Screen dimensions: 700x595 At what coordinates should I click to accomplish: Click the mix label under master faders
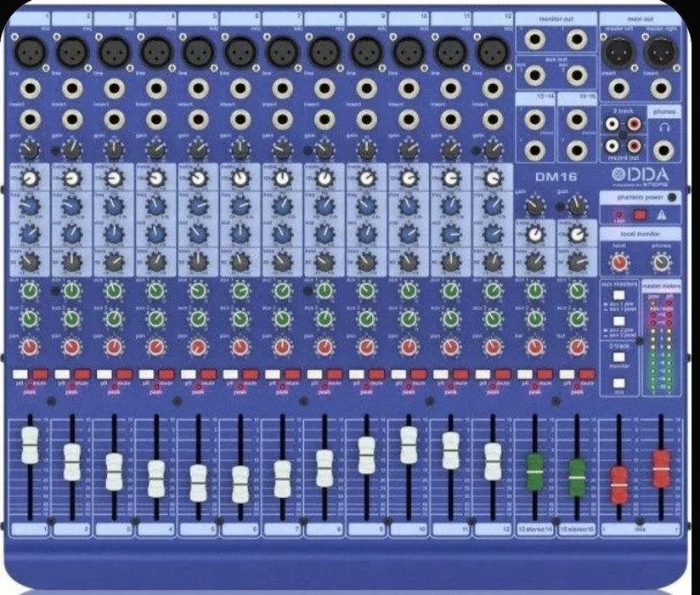(641, 530)
